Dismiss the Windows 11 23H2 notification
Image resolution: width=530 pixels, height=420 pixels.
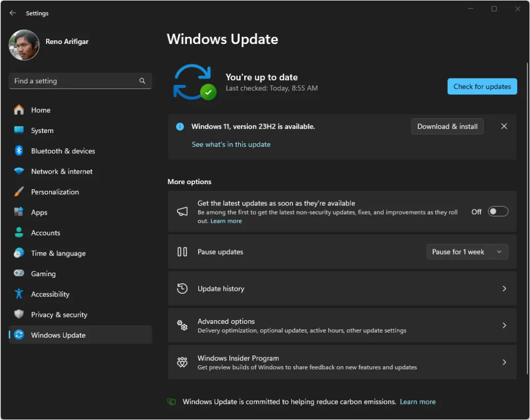click(x=504, y=126)
